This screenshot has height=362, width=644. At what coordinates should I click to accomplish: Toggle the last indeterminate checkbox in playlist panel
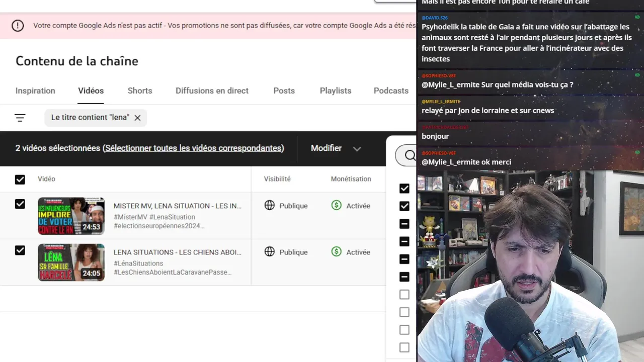tap(404, 277)
